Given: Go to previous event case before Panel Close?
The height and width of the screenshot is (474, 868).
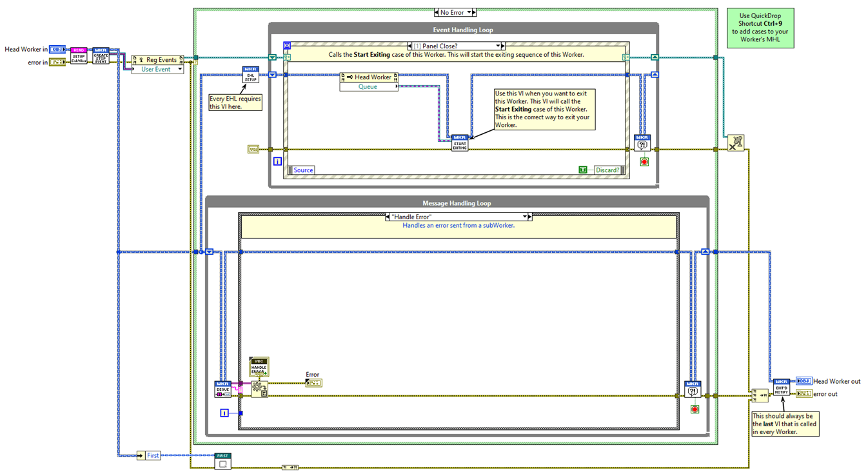Looking at the screenshot, I should click(x=409, y=46).
